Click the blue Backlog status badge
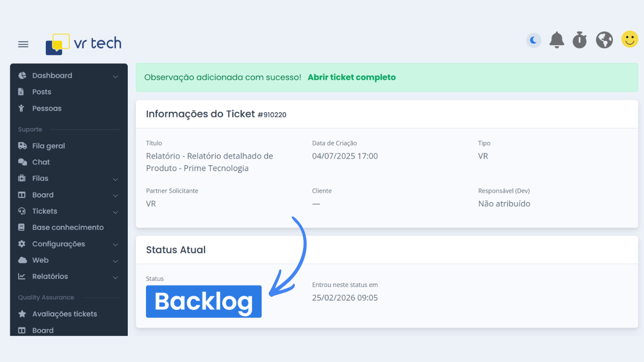644x362 pixels. (x=204, y=302)
